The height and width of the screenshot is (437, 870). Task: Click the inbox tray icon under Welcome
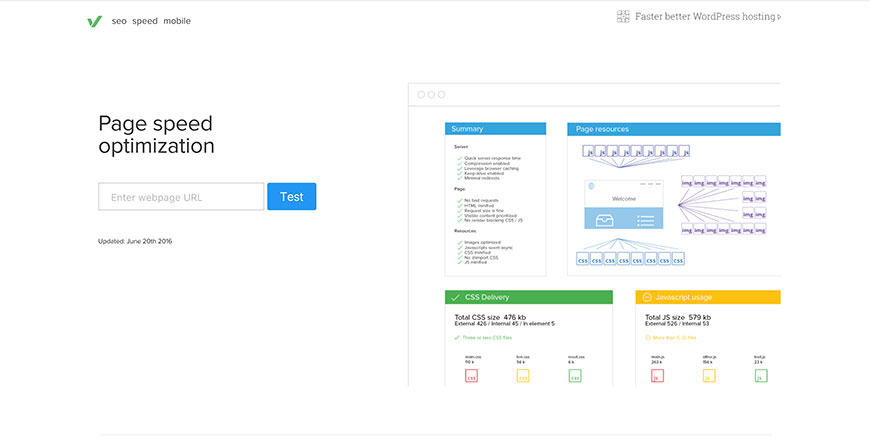pos(605,220)
